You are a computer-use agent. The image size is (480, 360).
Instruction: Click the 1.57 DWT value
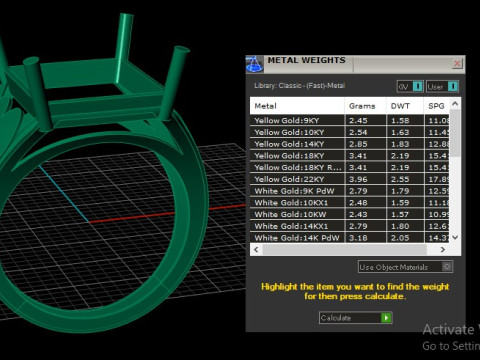point(400,214)
